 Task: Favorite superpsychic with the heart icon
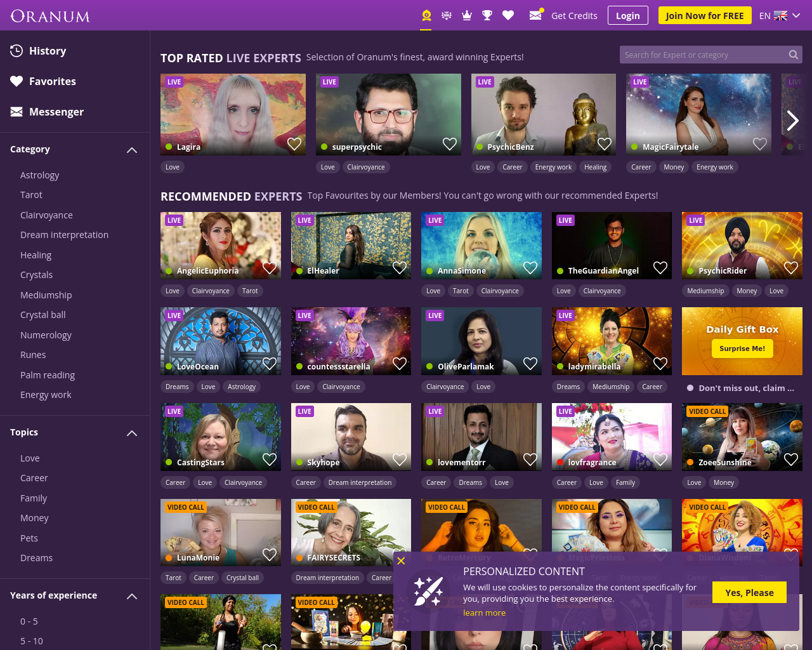(450, 144)
